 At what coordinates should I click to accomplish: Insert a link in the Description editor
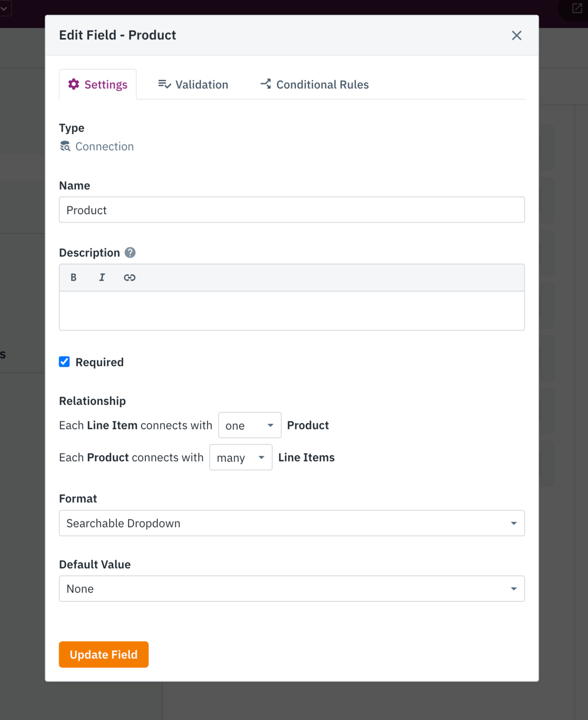(129, 277)
